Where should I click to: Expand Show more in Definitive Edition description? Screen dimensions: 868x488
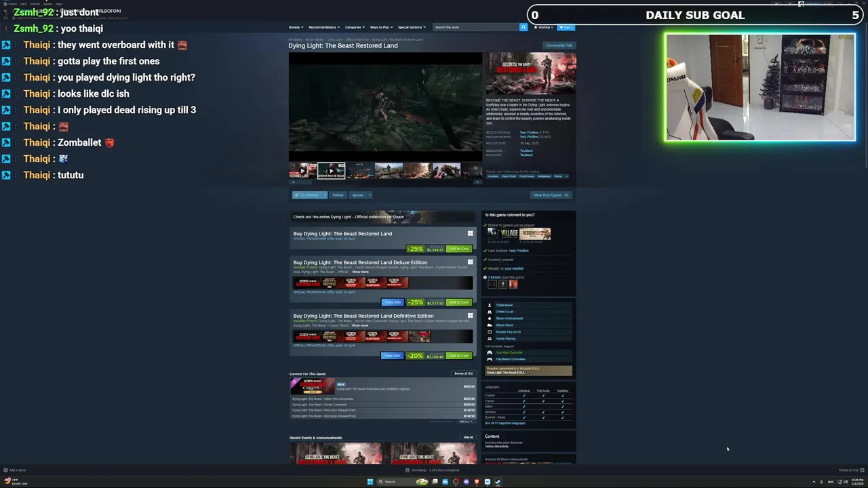(x=360, y=325)
